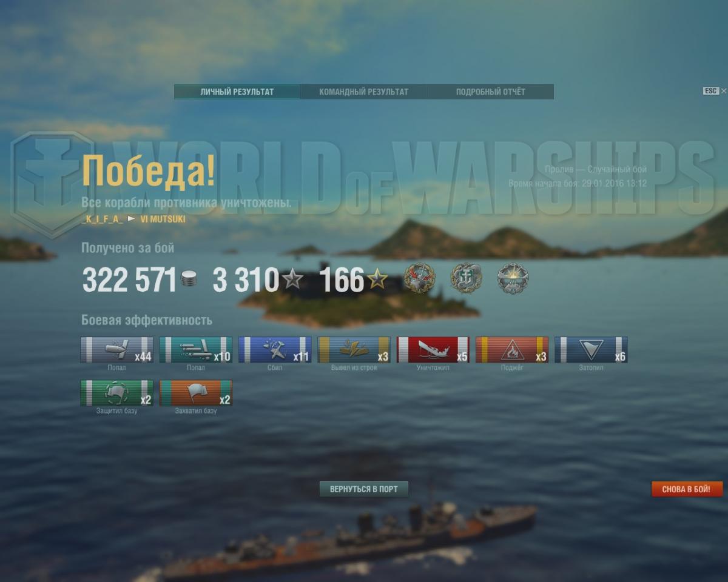Click the green Защитил базу ribbon

click(x=117, y=393)
